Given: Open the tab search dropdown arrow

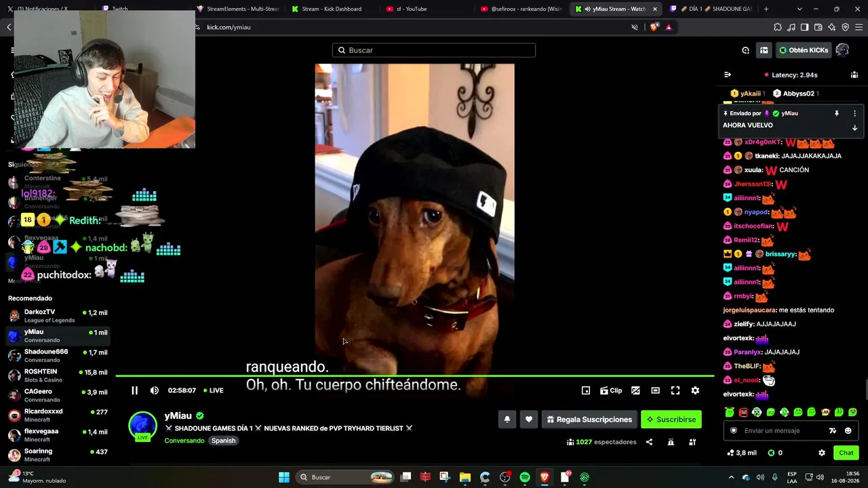Looking at the screenshot, I should pyautogui.click(x=800, y=9).
